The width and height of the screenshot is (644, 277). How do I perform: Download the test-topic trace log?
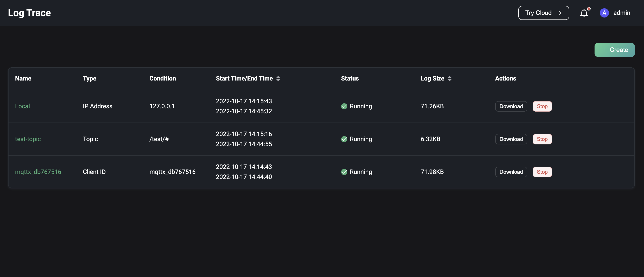511,139
